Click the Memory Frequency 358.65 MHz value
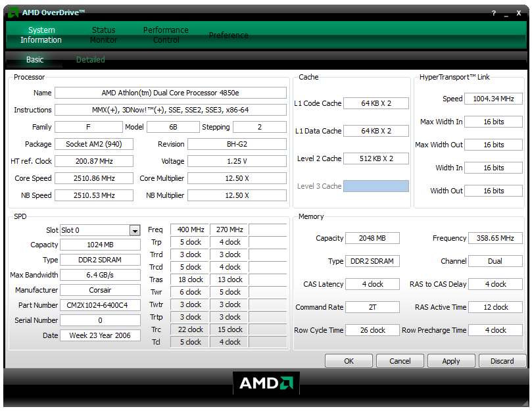 click(x=495, y=238)
